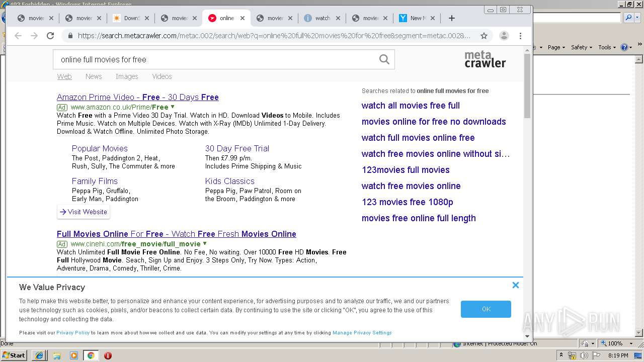
Task: Close the privacy banner with X
Action: (516, 285)
